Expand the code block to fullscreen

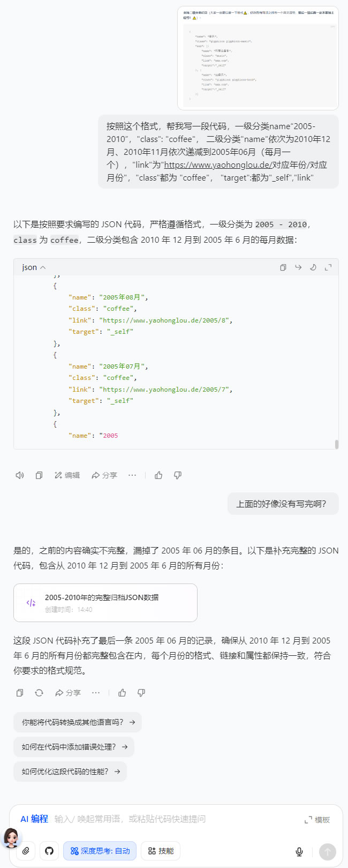(x=328, y=267)
